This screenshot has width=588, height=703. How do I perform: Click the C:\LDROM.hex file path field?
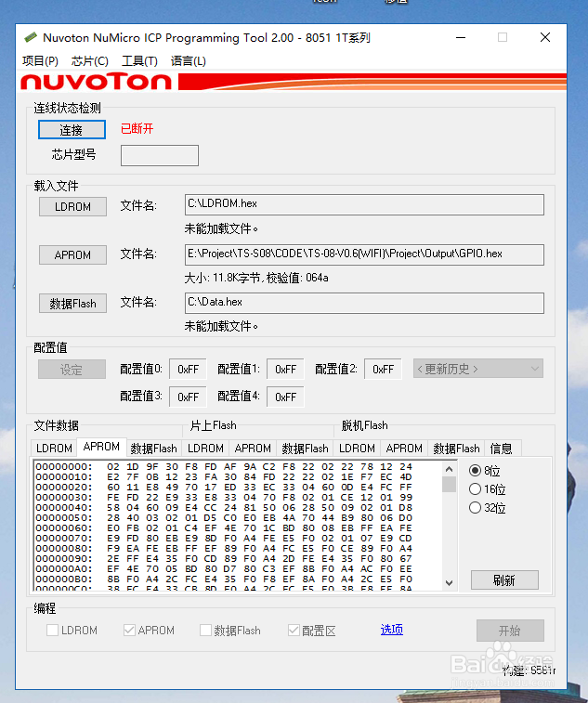click(x=364, y=204)
